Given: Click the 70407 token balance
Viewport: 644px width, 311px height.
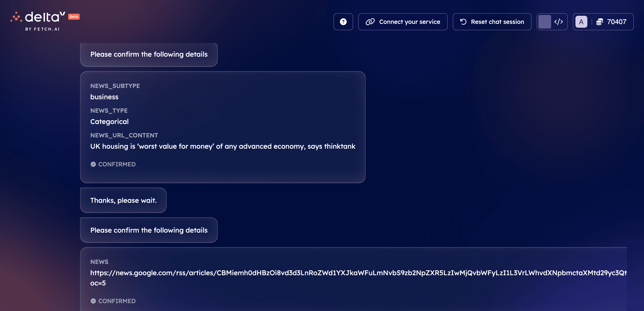Looking at the screenshot, I should (617, 22).
